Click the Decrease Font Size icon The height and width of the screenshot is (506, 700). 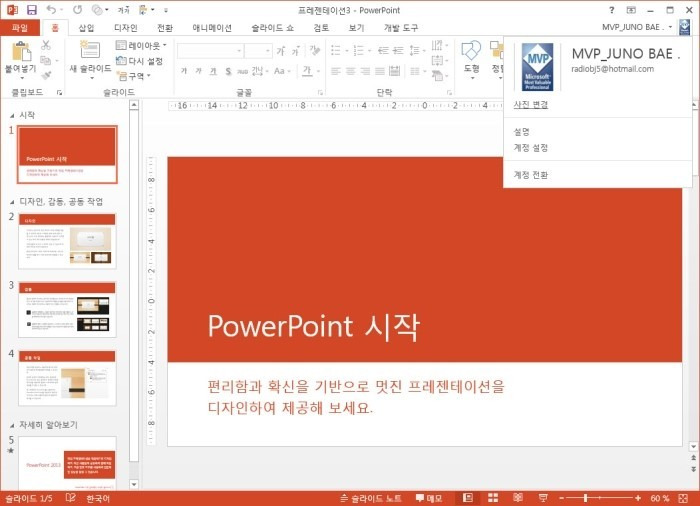296,51
